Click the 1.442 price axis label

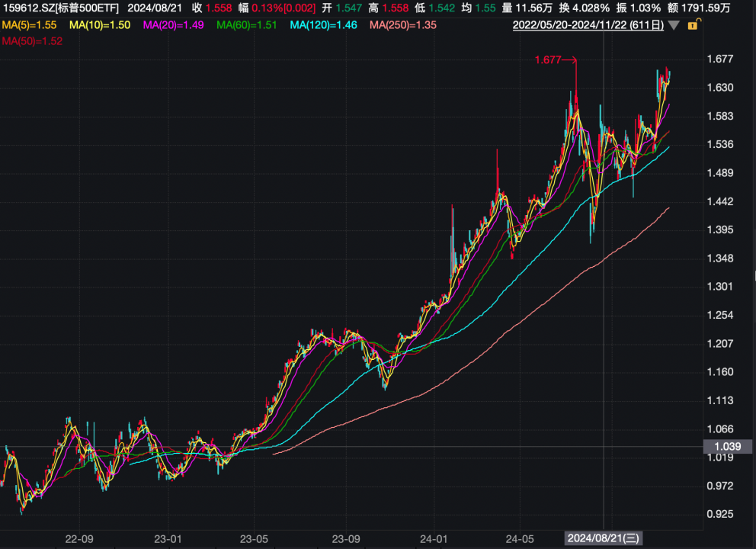click(720, 201)
